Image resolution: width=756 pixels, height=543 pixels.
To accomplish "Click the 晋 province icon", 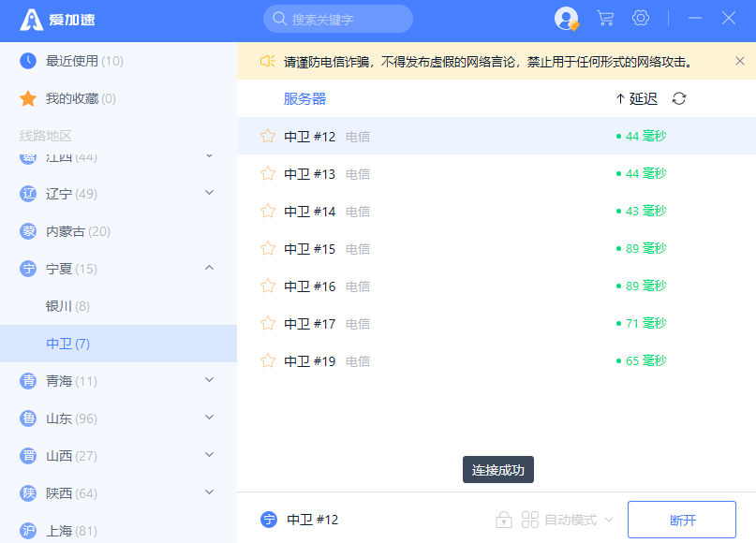I will (28, 456).
